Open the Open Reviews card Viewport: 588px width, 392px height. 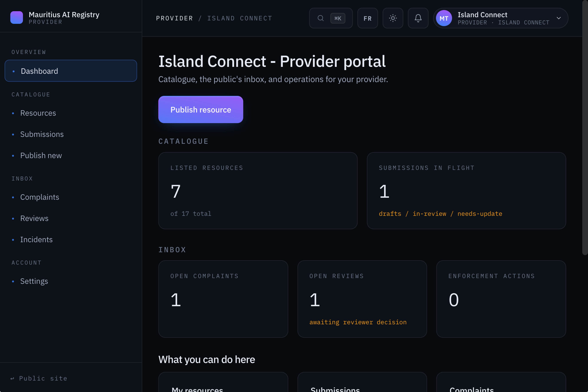point(362,299)
